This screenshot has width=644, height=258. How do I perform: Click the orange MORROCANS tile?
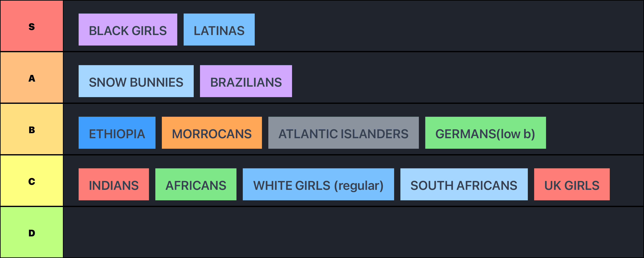point(212,133)
